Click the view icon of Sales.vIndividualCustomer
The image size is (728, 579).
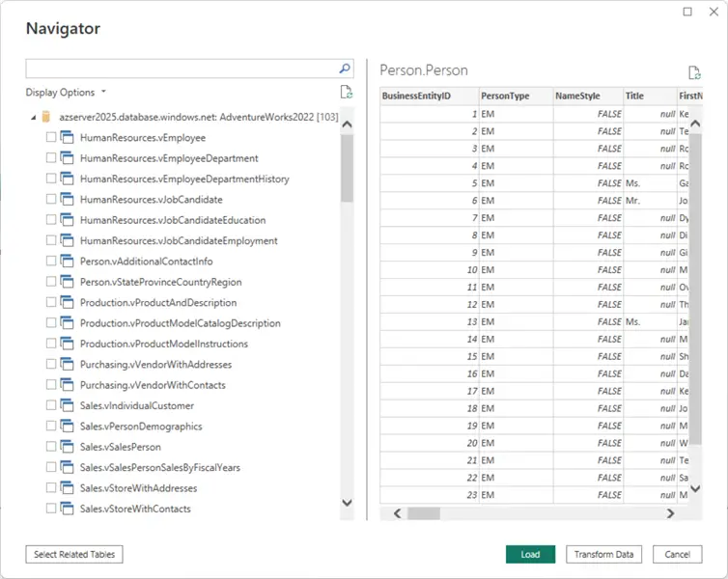click(67, 405)
